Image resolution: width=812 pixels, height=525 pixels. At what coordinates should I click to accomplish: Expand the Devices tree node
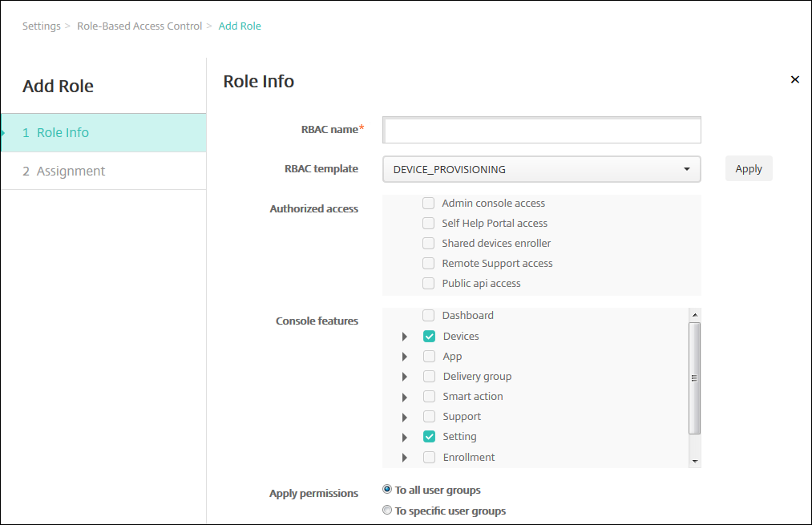[405, 337]
